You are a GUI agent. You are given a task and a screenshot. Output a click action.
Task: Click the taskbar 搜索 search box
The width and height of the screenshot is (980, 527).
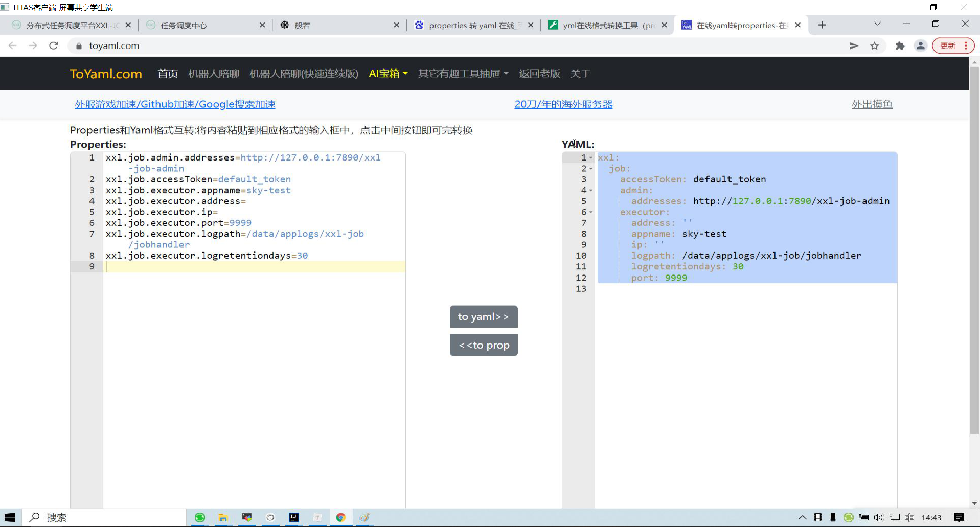coord(104,517)
